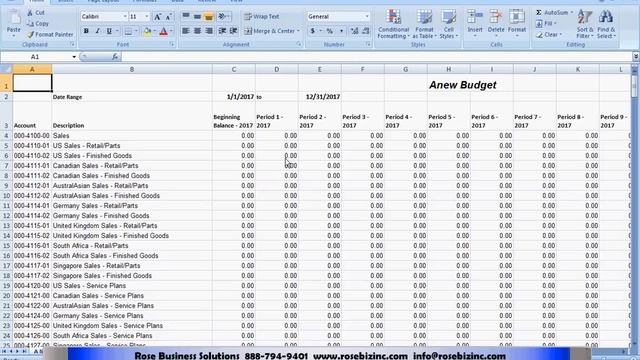Toggle Bold formatting
Image resolution: width=640 pixels, height=360 pixels.
(x=86, y=31)
